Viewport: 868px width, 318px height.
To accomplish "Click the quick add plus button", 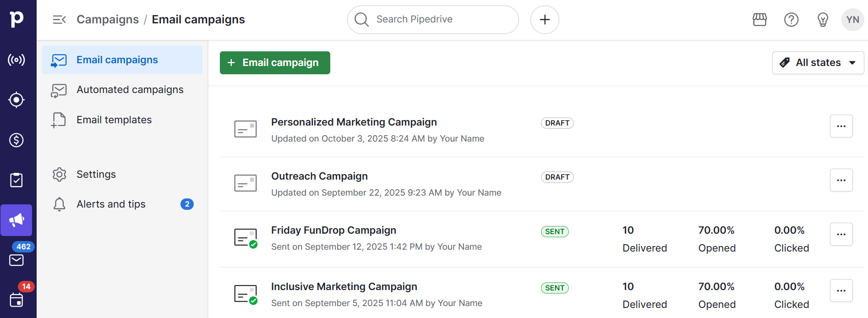I will pos(545,20).
